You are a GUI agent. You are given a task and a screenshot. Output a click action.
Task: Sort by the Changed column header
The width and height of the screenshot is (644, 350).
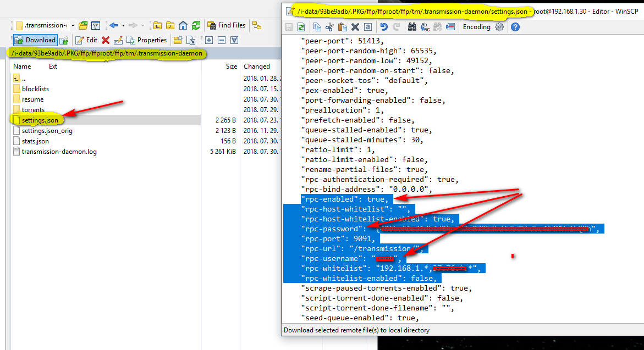tap(257, 66)
